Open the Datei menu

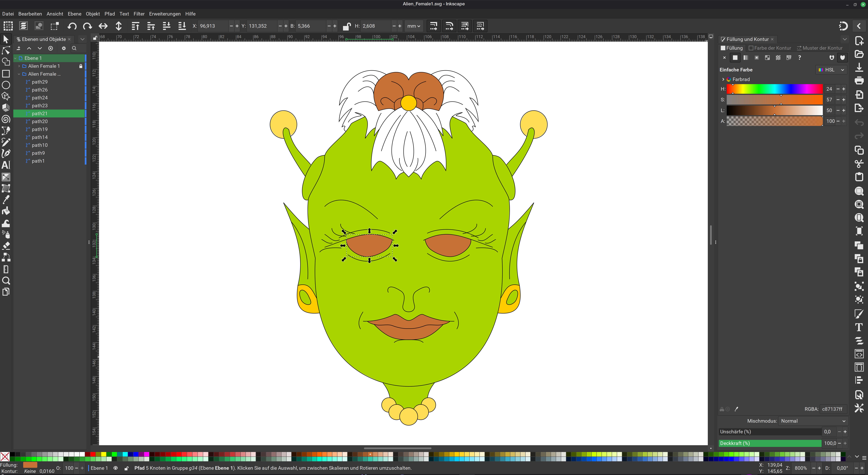point(8,14)
